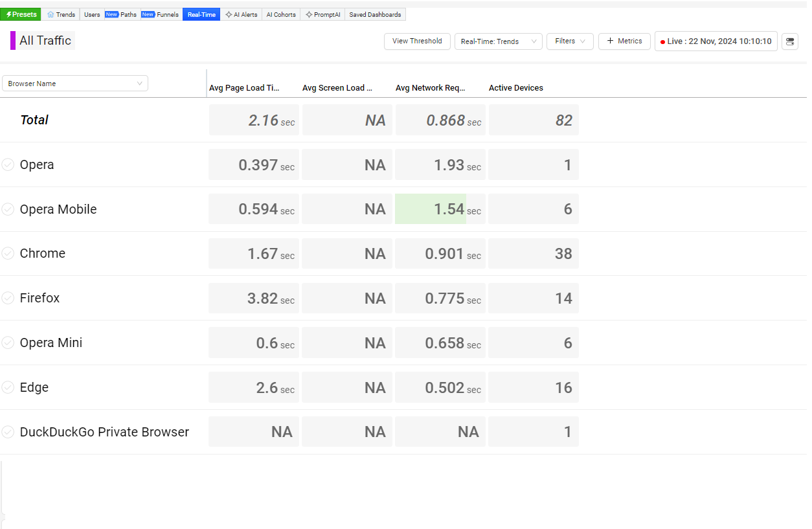The width and height of the screenshot is (812, 529).
Task: Switch to the Funnels tab
Action: [167, 15]
